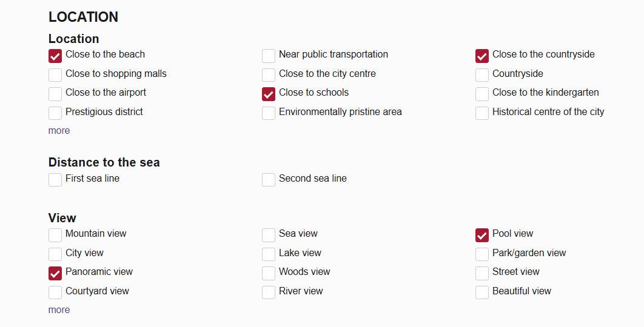Uncheck the Pool view checkbox
644x327 pixels.
pyautogui.click(x=482, y=235)
